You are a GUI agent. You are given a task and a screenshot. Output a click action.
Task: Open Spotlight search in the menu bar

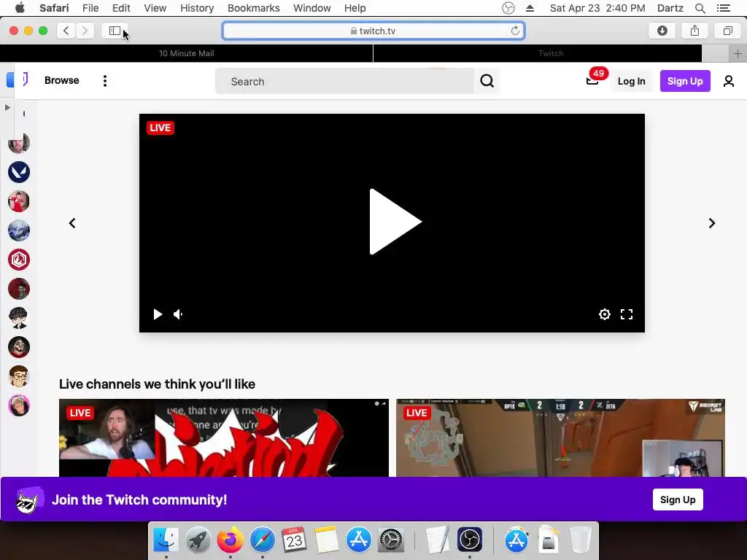click(700, 8)
